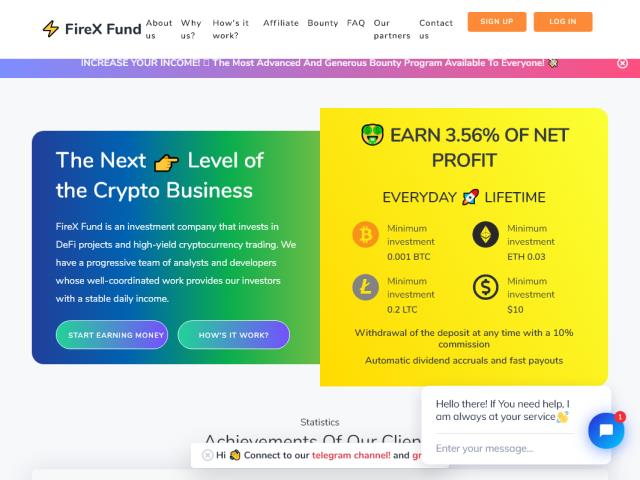
Task: Close the telegram channel notification bar
Action: pos(207,455)
